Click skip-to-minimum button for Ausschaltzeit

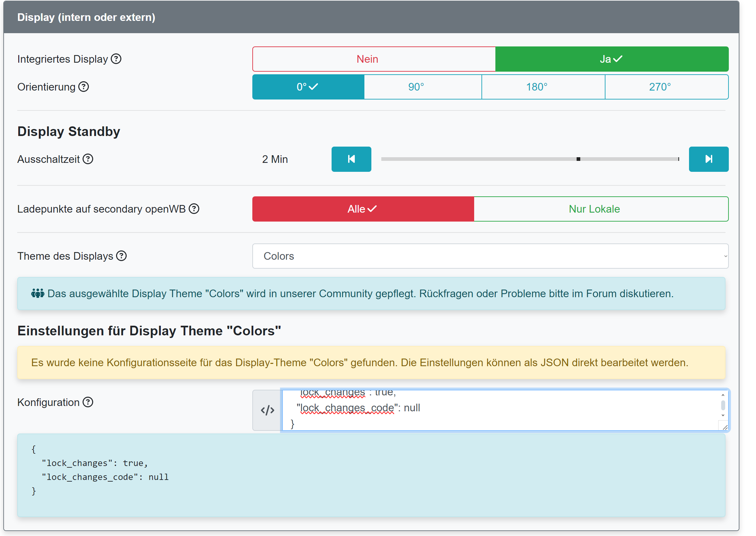point(351,159)
